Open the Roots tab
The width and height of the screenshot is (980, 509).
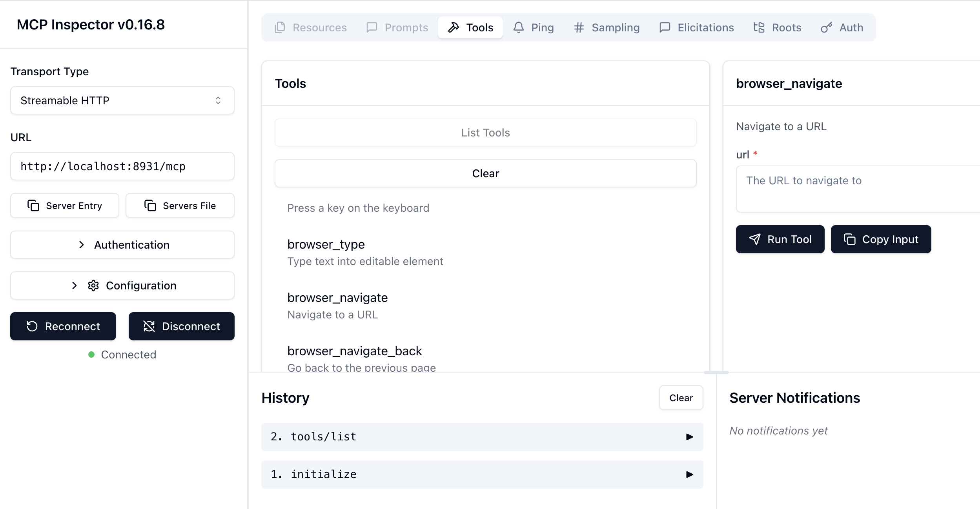pos(778,27)
